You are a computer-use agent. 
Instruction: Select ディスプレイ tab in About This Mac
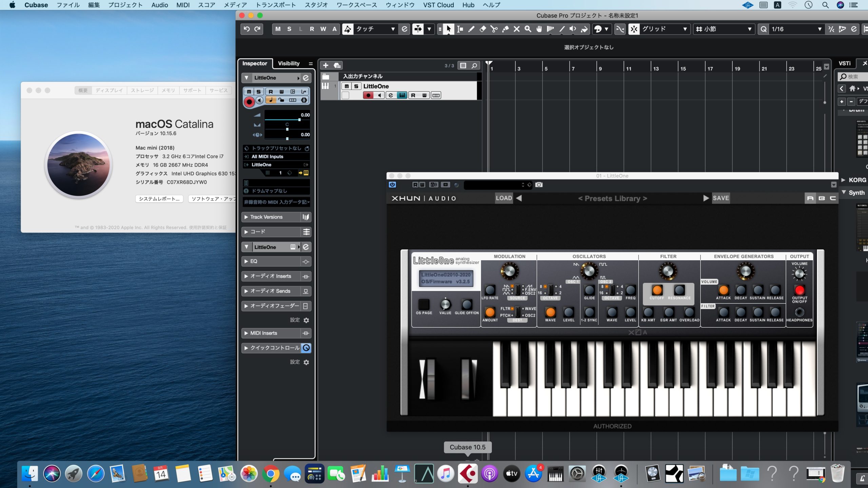(109, 90)
